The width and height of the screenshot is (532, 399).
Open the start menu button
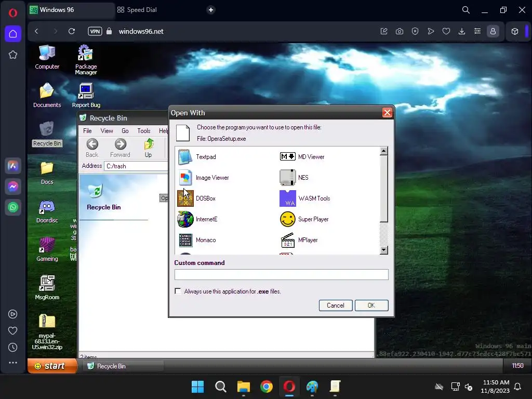tap(52, 366)
